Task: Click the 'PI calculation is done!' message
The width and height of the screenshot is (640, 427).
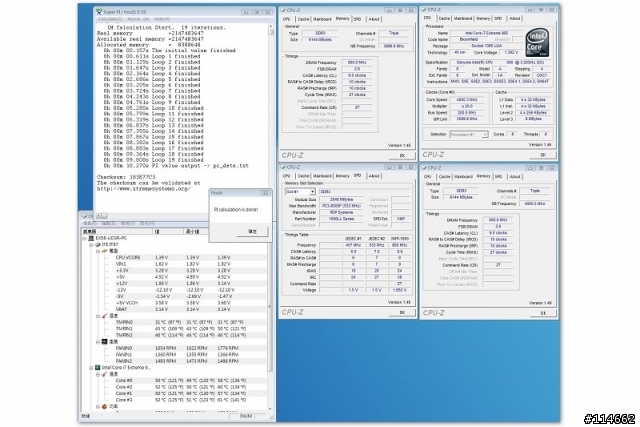Action: (236, 209)
